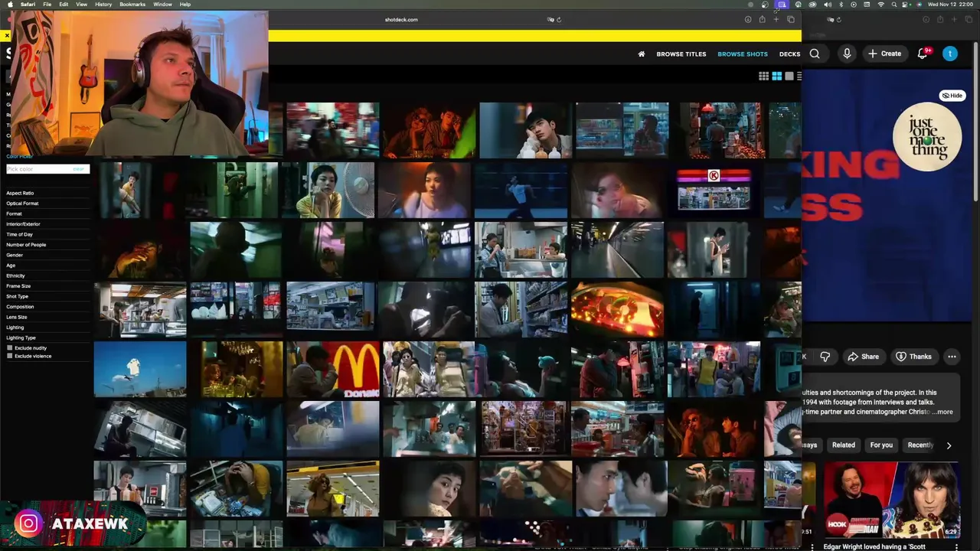Clear the picked color
Screen dimensions: 980x551
tap(78, 169)
